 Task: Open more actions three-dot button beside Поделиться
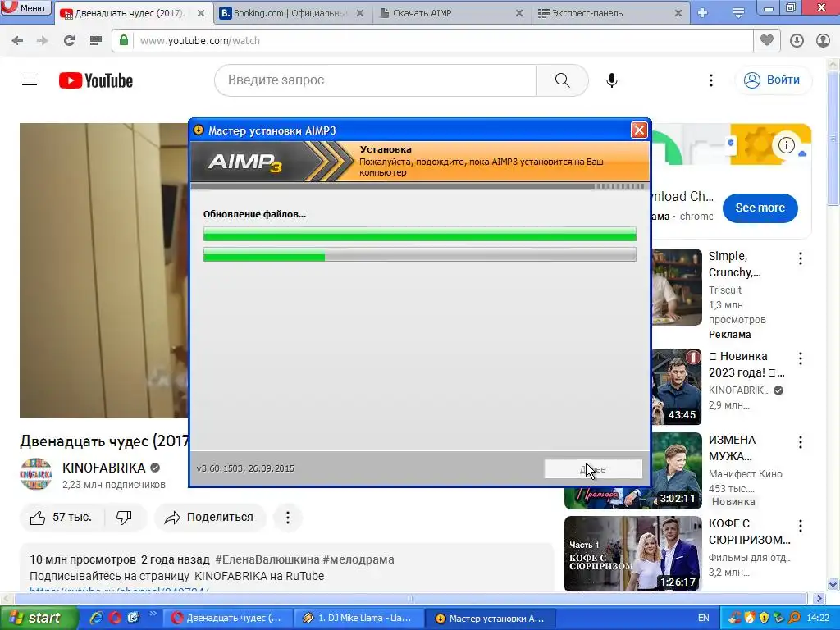(288, 518)
